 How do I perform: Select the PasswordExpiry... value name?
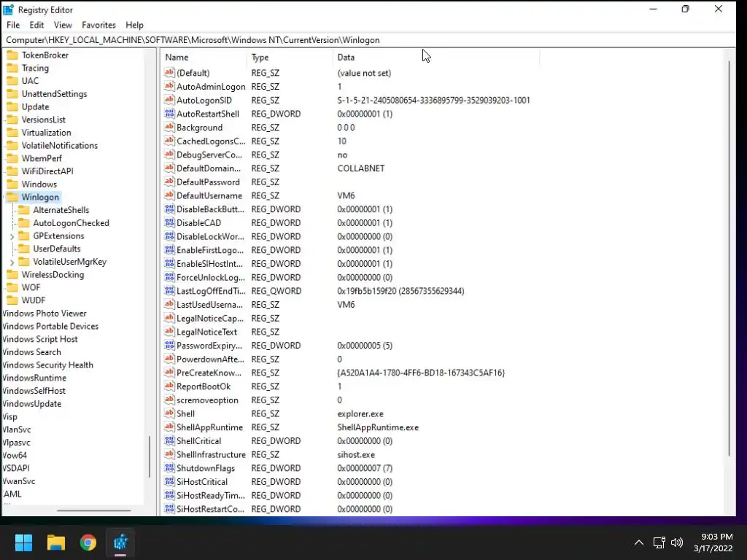tap(209, 345)
